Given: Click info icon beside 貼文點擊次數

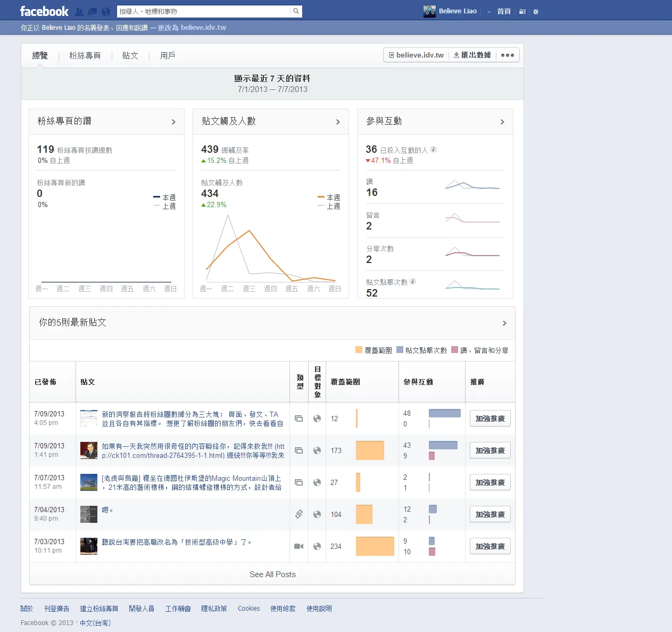Looking at the screenshot, I should point(413,282).
